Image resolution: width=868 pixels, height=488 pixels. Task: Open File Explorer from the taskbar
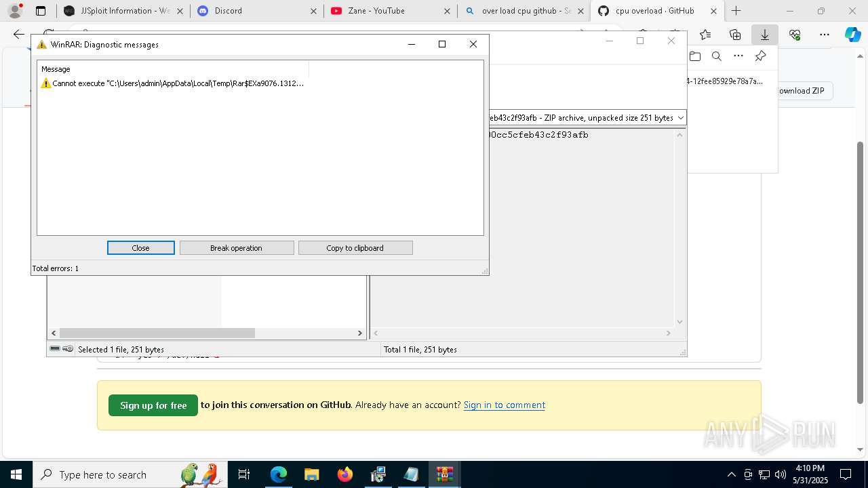pyautogui.click(x=312, y=474)
